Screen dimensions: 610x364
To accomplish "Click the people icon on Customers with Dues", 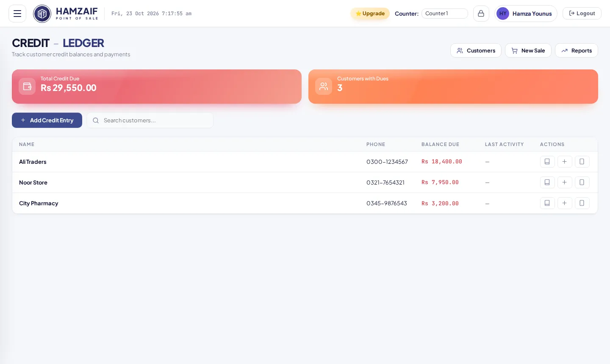I will (324, 86).
